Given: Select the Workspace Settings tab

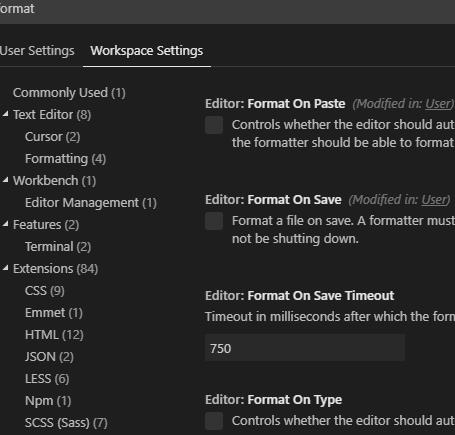Looking at the screenshot, I should [147, 51].
